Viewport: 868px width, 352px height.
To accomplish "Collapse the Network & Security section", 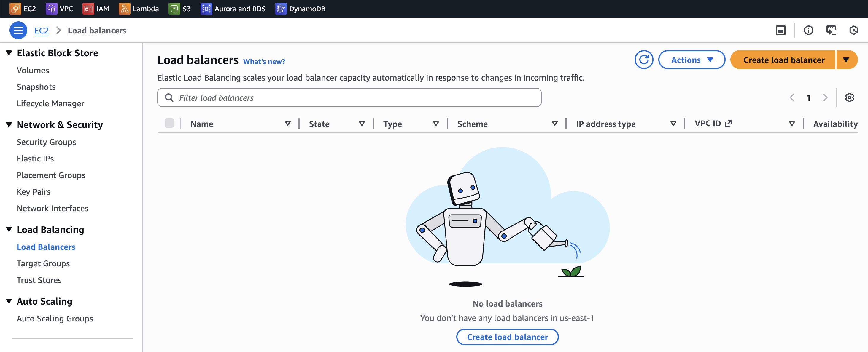I will [x=9, y=124].
